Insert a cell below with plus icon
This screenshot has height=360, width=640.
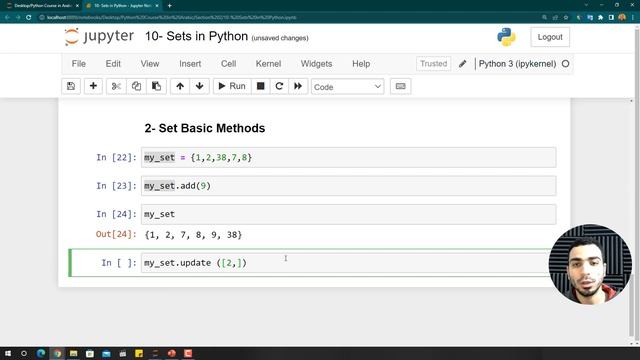pos(93,86)
